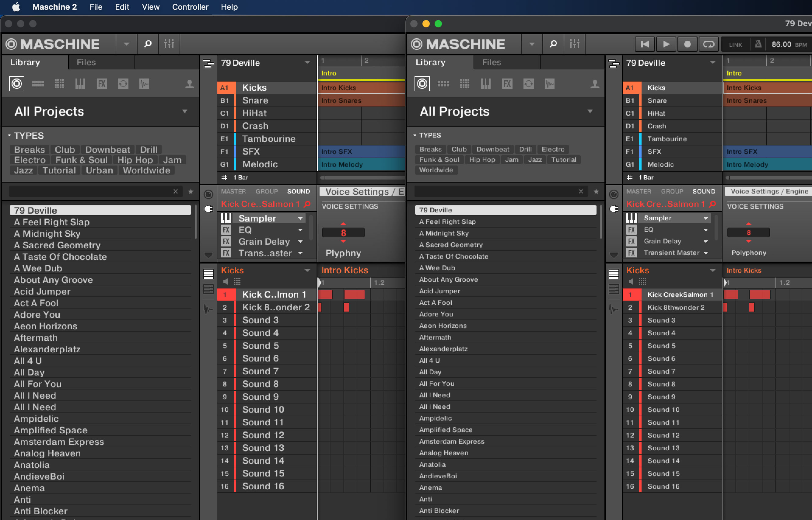Open the mixer view icon in right window header
Image resolution: width=812 pixels, height=520 pixels.
574,44
